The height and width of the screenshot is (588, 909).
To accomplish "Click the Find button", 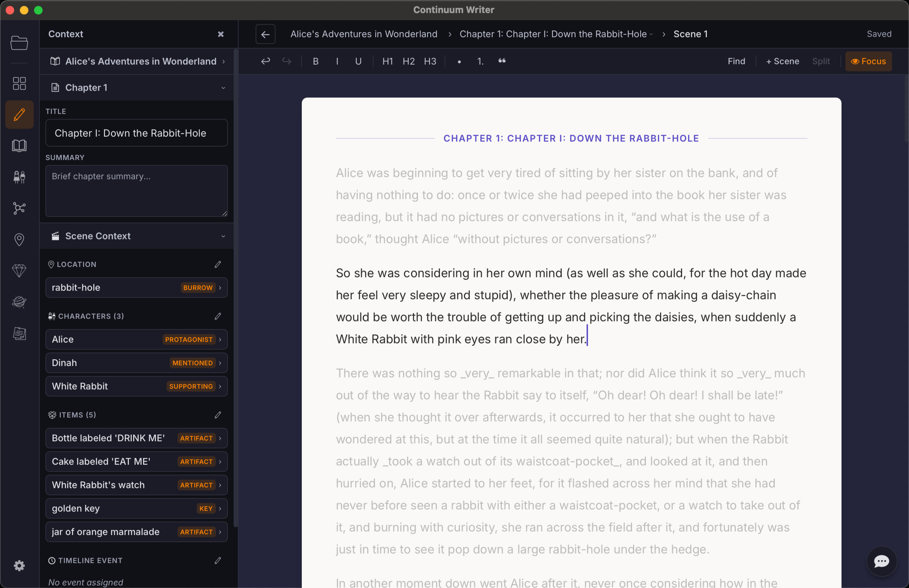I will click(x=736, y=61).
